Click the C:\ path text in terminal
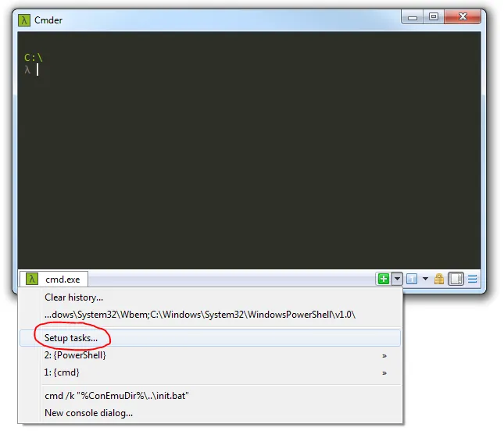Viewport: 504px width, 438px height. [33, 58]
